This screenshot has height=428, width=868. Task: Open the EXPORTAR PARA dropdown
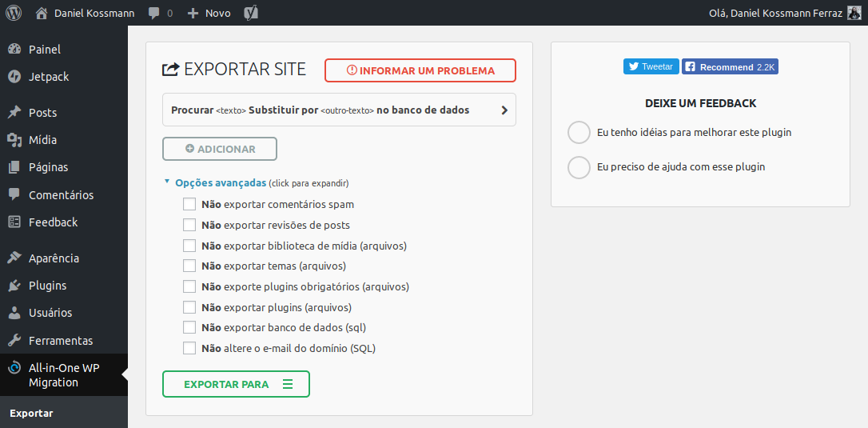(236, 385)
